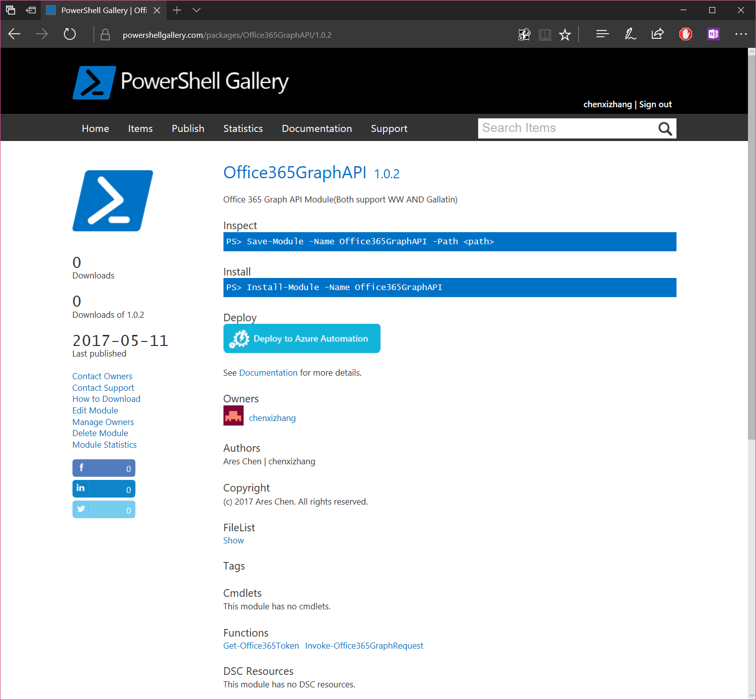
Task: Select the Make a Web Note pen icon
Action: tap(630, 34)
